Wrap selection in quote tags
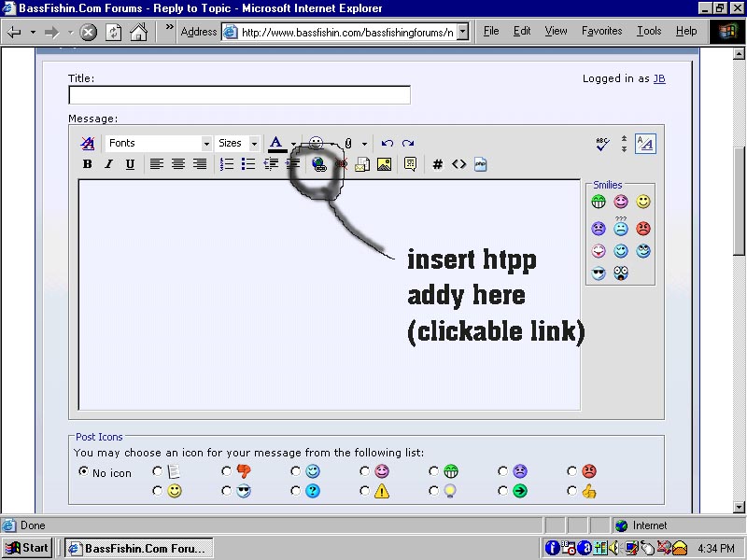This screenshot has width=747, height=560. (x=410, y=164)
